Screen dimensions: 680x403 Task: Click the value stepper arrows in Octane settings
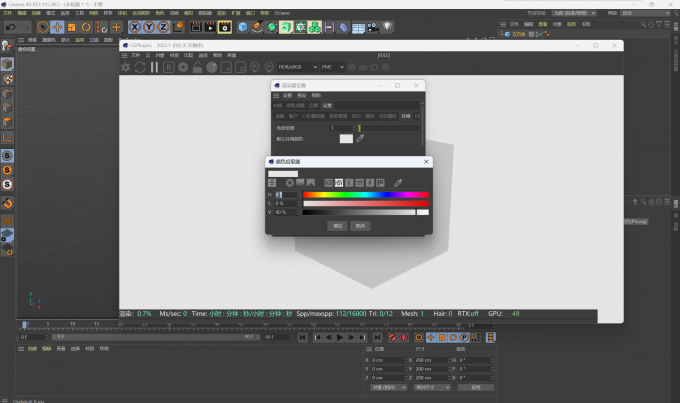coord(354,128)
